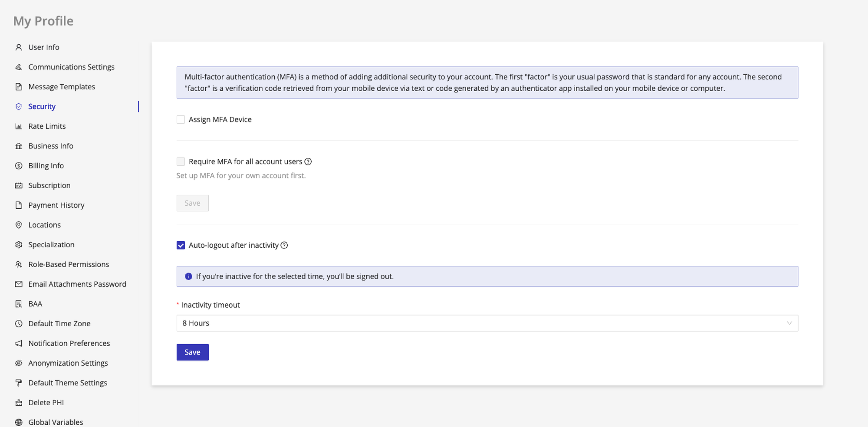Open the Inactivity timeout dropdown showing 8 Hours

click(x=487, y=323)
